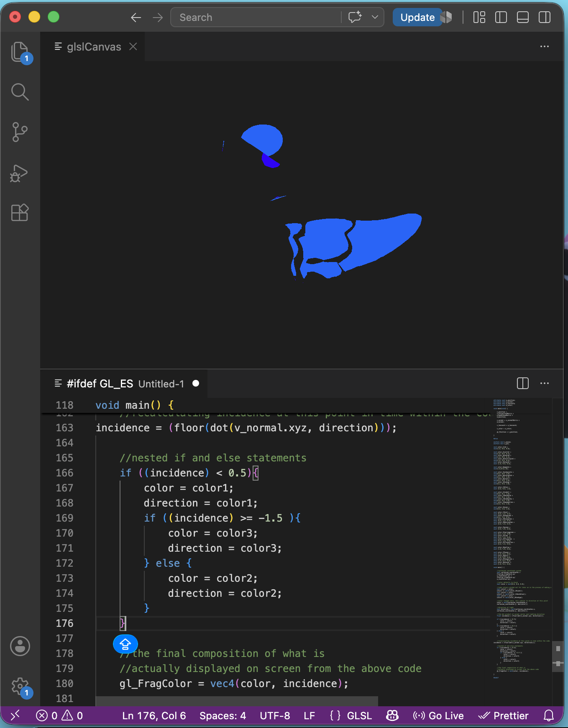The height and width of the screenshot is (728, 568).
Task: Go forward with the right arrow
Action: point(158,18)
